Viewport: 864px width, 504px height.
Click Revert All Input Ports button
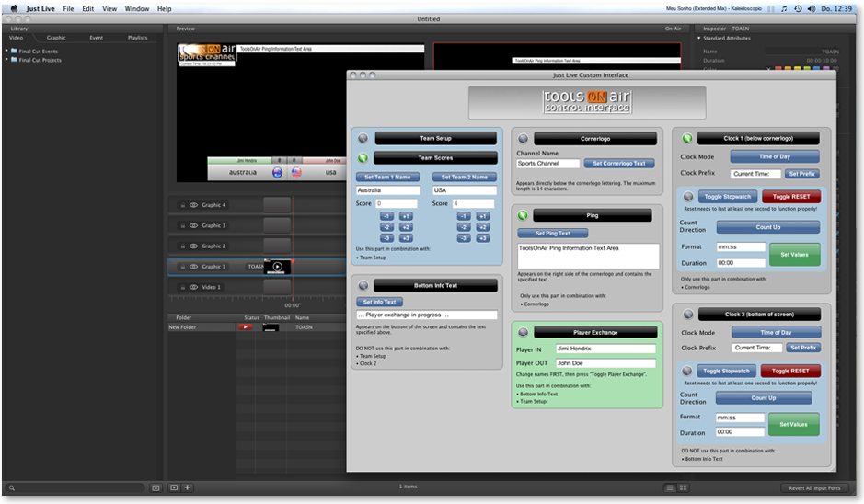(x=814, y=488)
